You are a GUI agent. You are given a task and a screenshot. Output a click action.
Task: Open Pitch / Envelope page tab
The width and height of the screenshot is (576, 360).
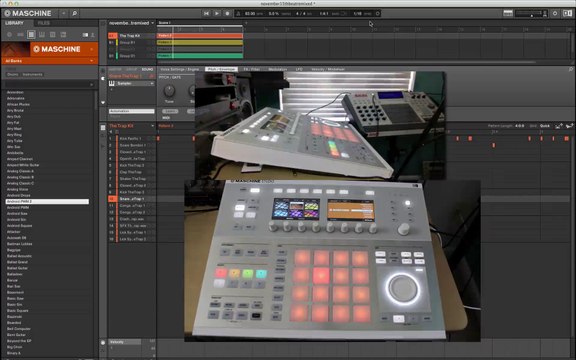coord(221,69)
